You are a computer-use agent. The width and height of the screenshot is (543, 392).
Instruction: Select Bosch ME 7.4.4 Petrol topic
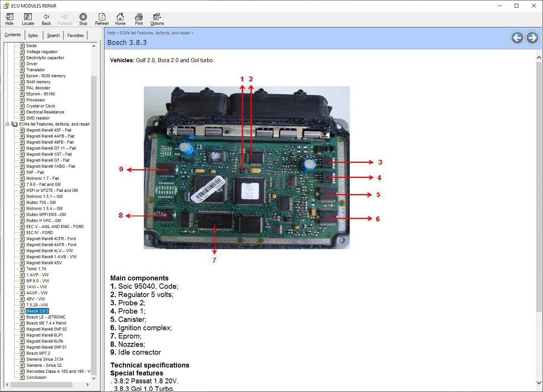[46, 323]
